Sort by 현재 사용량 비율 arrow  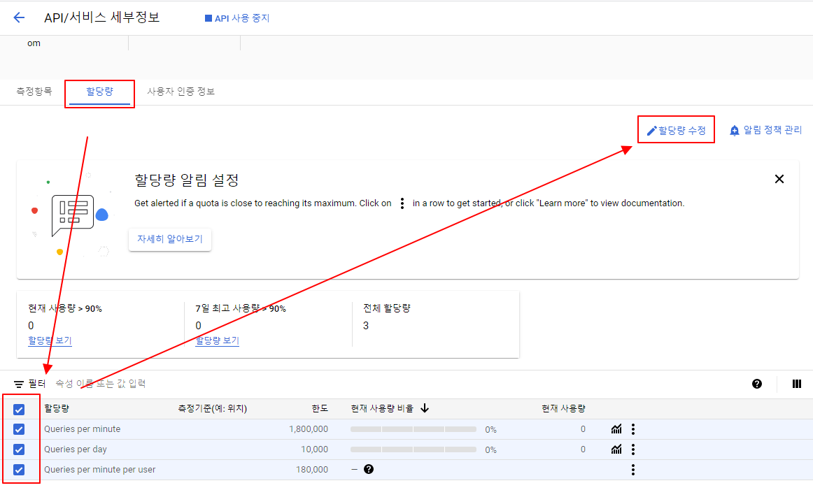point(425,409)
